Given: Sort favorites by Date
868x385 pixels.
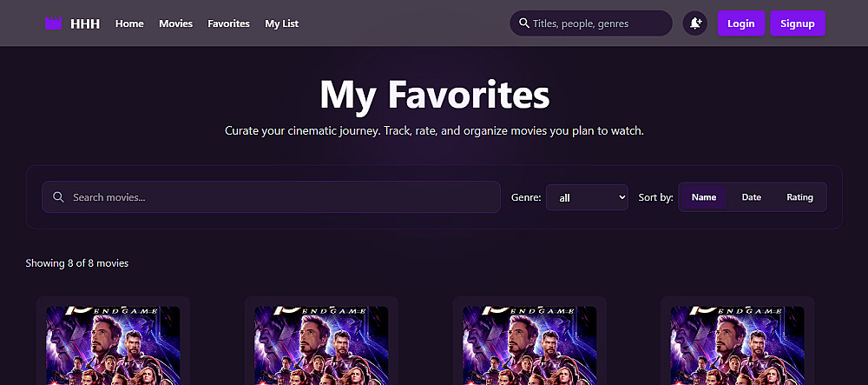Looking at the screenshot, I should 751,197.
